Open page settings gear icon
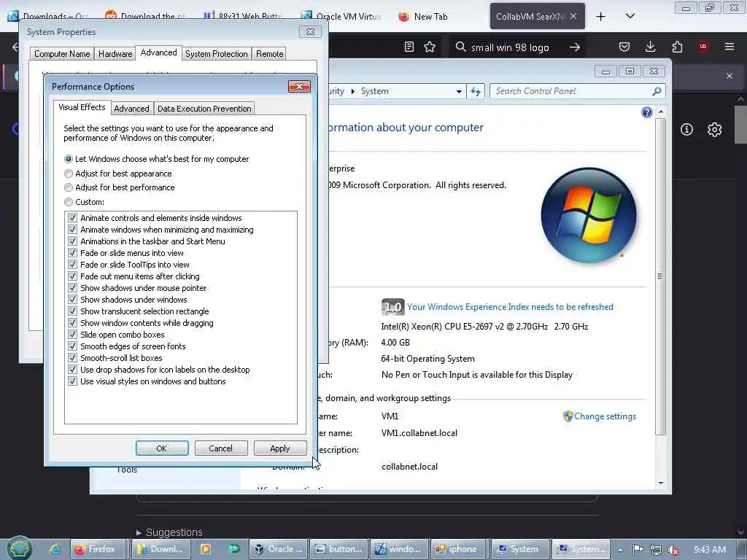Image resolution: width=747 pixels, height=560 pixels. [x=715, y=129]
